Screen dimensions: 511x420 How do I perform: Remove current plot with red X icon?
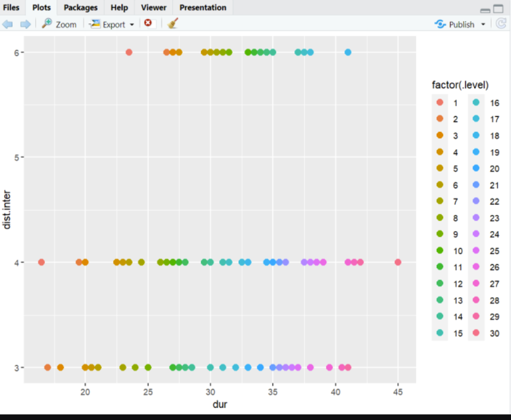(148, 23)
